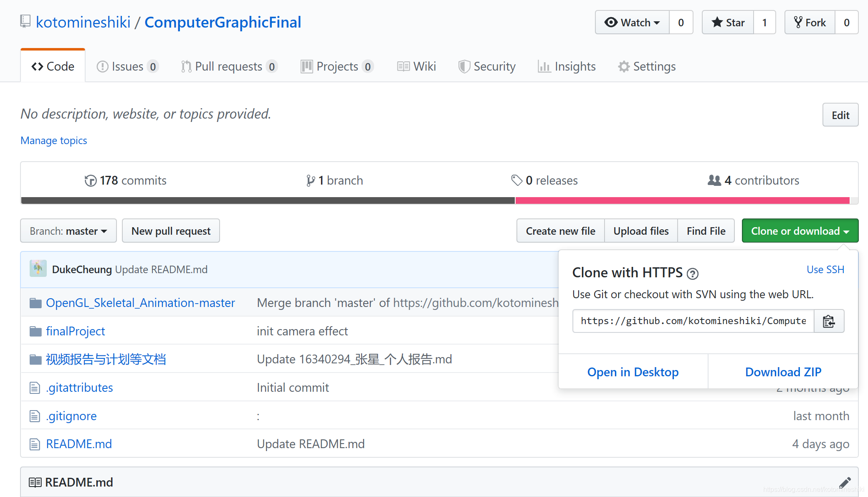
Task: Open OpenGL_Skeletal_Animation-master folder
Action: coord(140,303)
